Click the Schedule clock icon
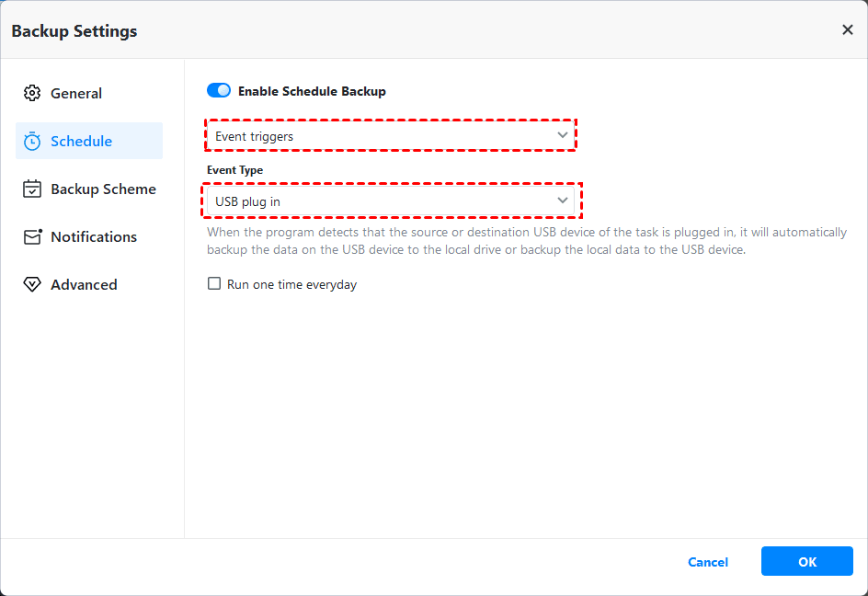Image resolution: width=868 pixels, height=596 pixels. point(32,141)
